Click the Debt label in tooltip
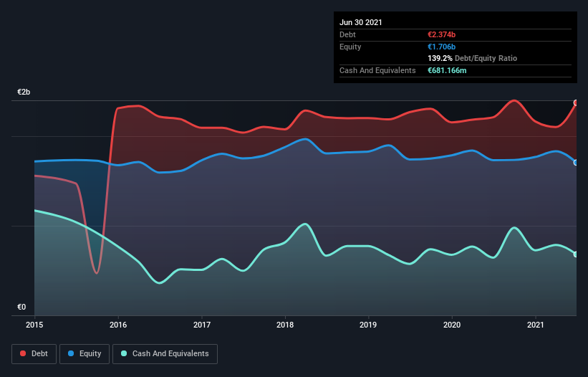This screenshot has width=588, height=377. 347,34
